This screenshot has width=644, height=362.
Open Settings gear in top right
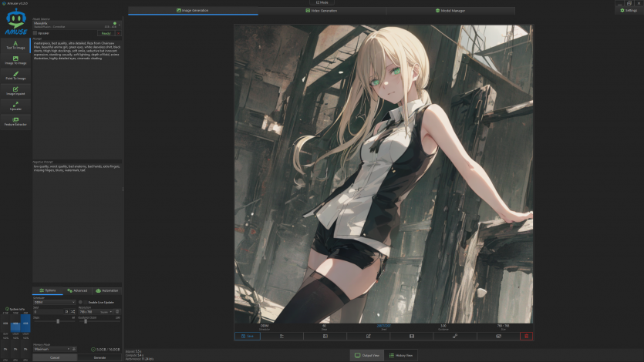(629, 10)
